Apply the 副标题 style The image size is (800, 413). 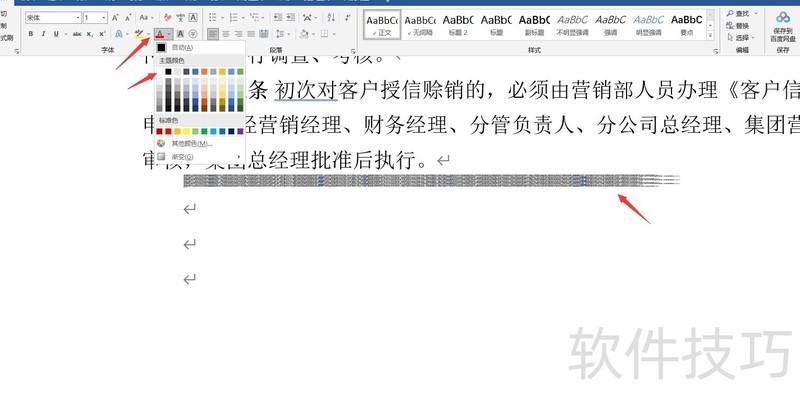(x=534, y=25)
